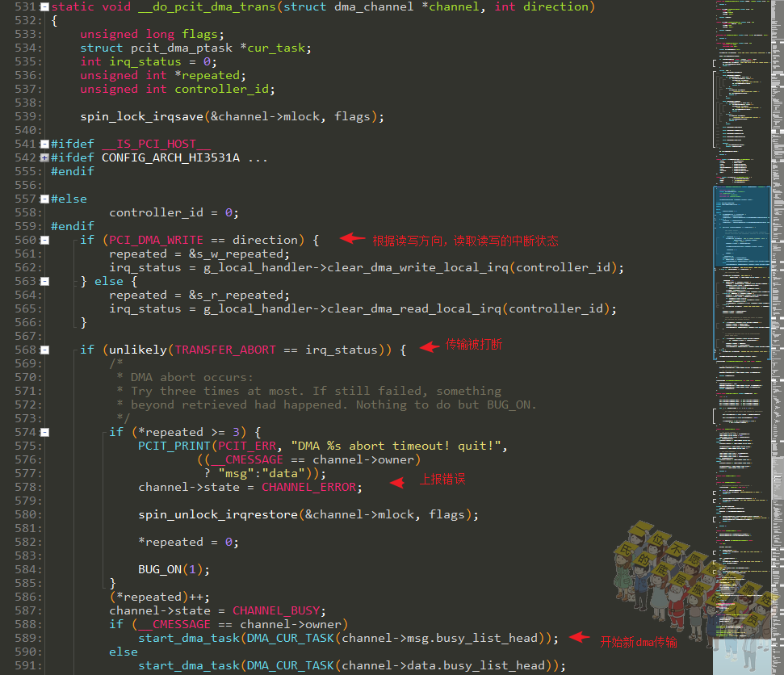Screen dimensions: 784x675
Task: Collapse the PCI_DMA_WRITE if block at line 560
Action: [x=44, y=240]
